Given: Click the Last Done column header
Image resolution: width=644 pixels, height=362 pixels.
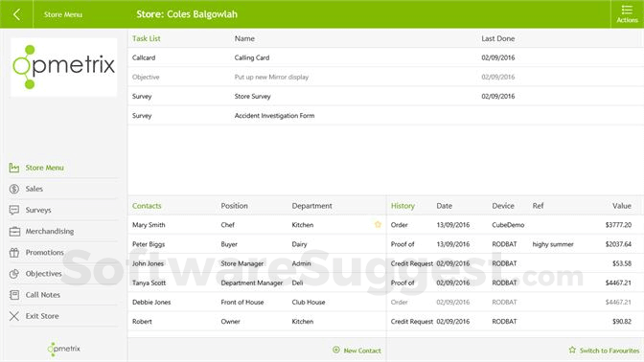Looking at the screenshot, I should 497,38.
